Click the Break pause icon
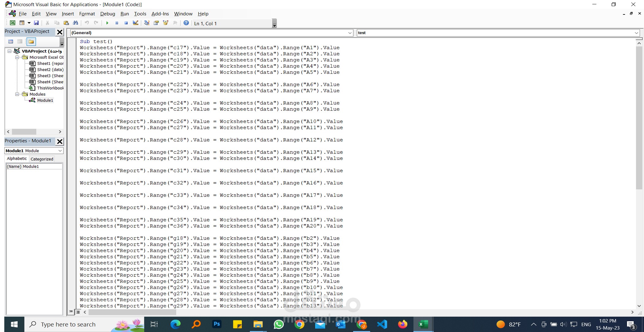 point(117,23)
